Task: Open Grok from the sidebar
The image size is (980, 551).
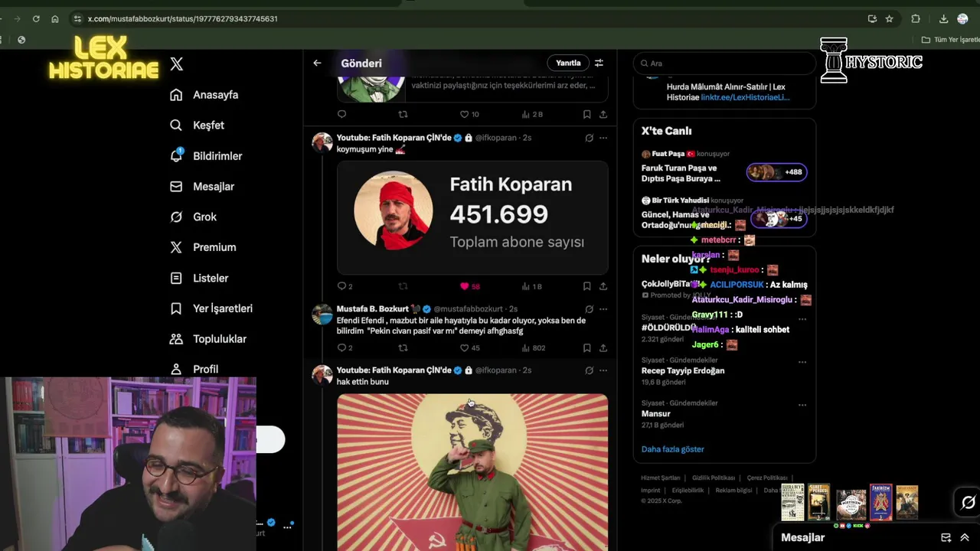Action: point(194,217)
